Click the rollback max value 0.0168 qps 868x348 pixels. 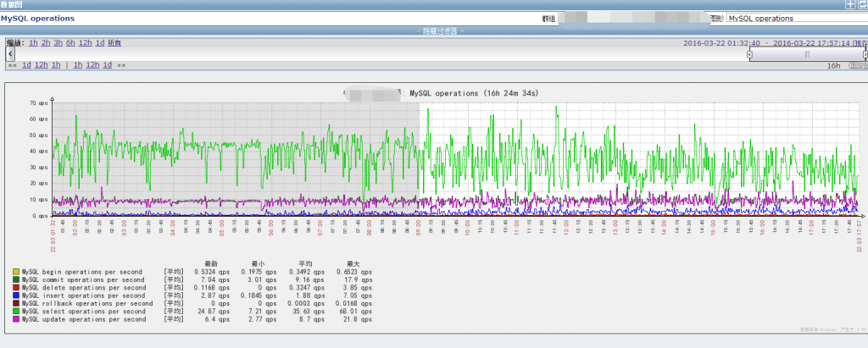click(x=354, y=304)
